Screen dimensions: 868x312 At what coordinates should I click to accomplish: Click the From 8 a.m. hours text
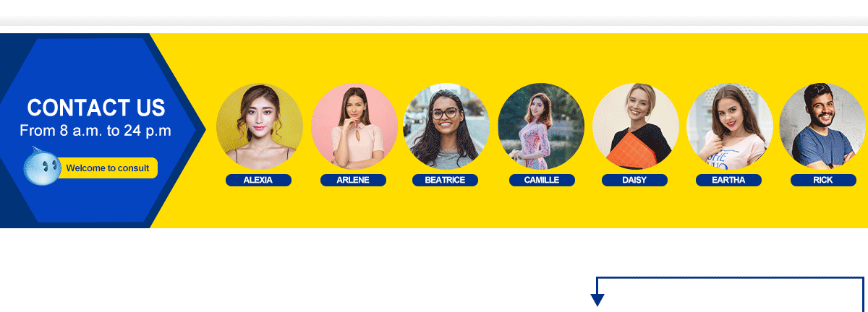pos(95,131)
